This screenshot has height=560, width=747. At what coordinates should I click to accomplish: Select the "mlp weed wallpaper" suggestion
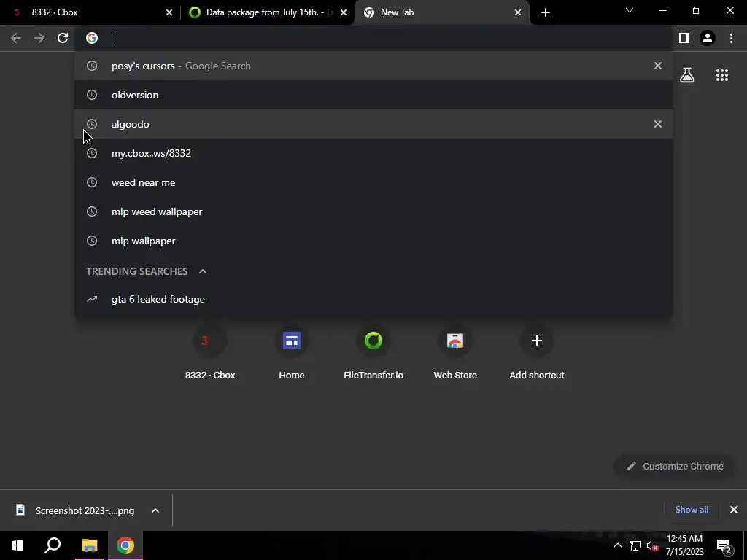point(373,211)
